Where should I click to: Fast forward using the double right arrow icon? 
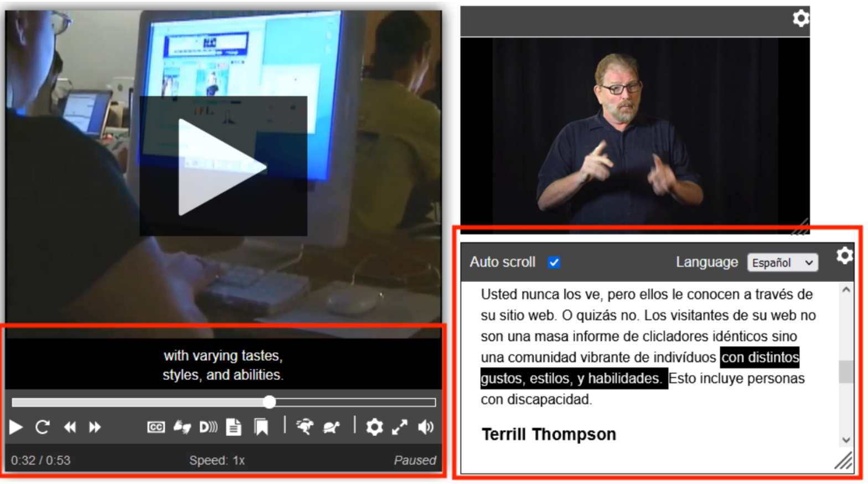pos(95,428)
